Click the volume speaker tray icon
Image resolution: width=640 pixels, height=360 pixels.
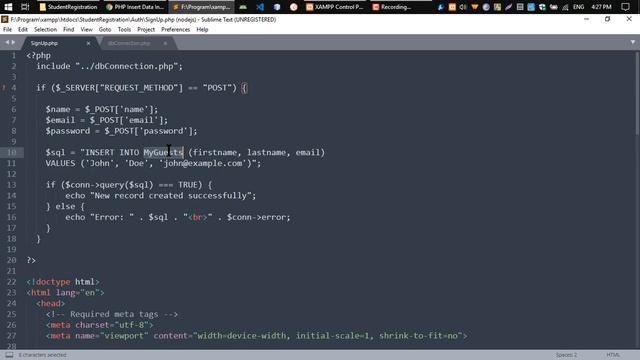463,7
